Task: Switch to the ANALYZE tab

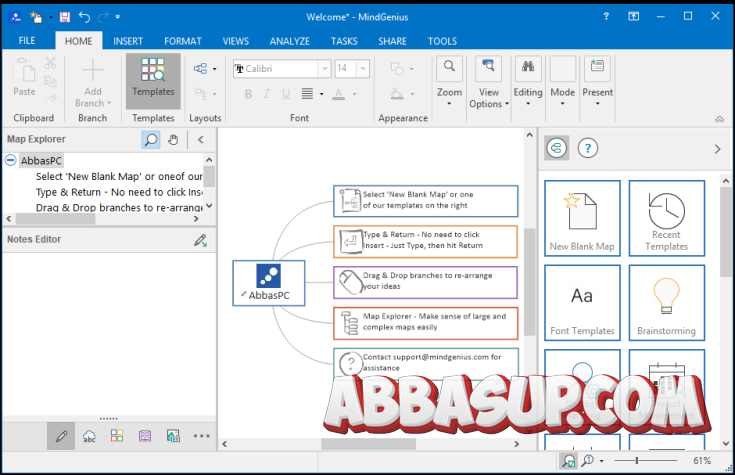Action: pyautogui.click(x=290, y=41)
